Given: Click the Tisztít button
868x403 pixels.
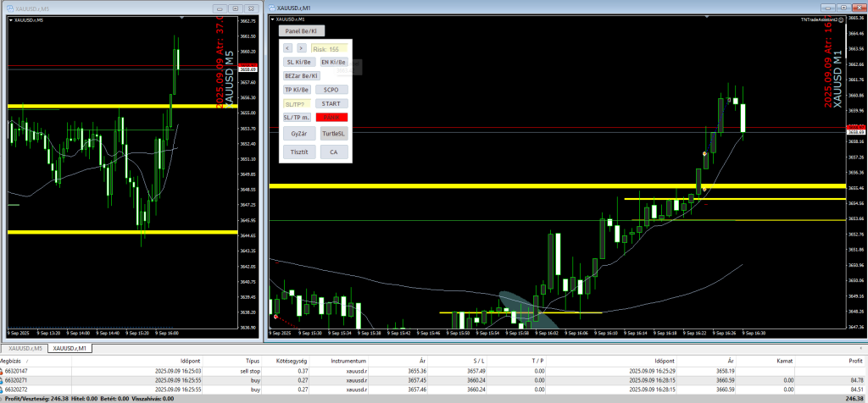Looking at the screenshot, I should [300, 152].
